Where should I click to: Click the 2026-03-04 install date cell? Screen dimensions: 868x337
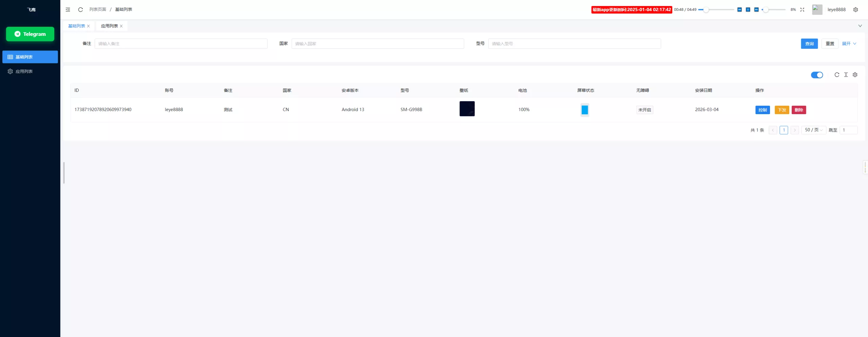pyautogui.click(x=707, y=109)
